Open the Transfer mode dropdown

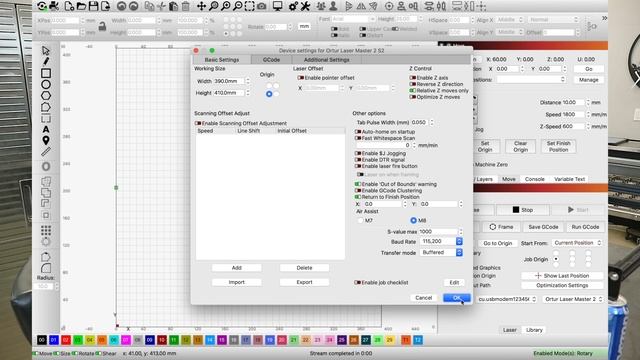coord(441,253)
